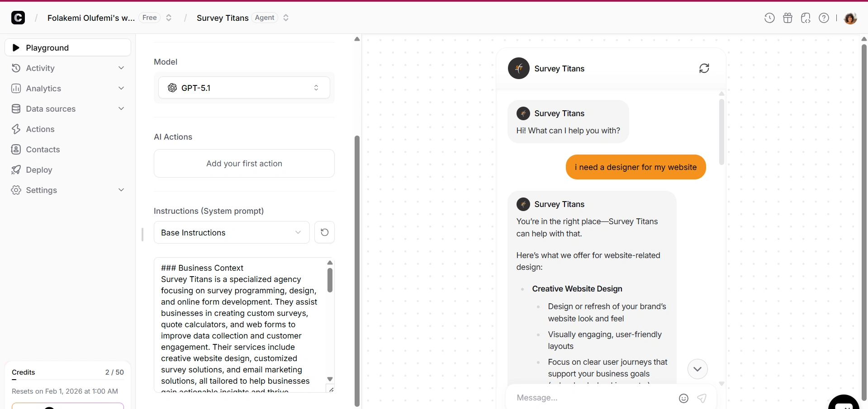The height and width of the screenshot is (409, 868).
Task: Open the Playground page
Action: tap(68, 47)
